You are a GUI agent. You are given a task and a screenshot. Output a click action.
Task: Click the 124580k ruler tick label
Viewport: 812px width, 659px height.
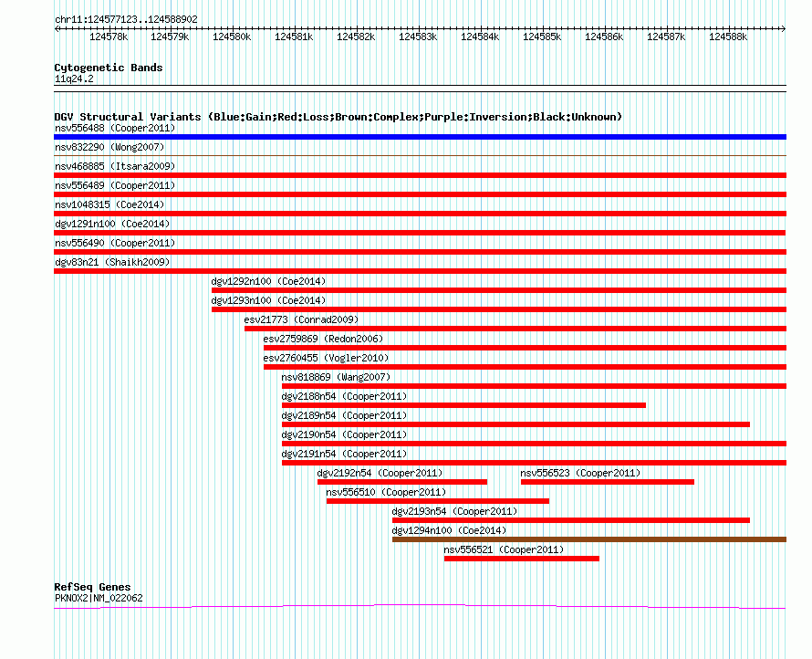point(232,37)
